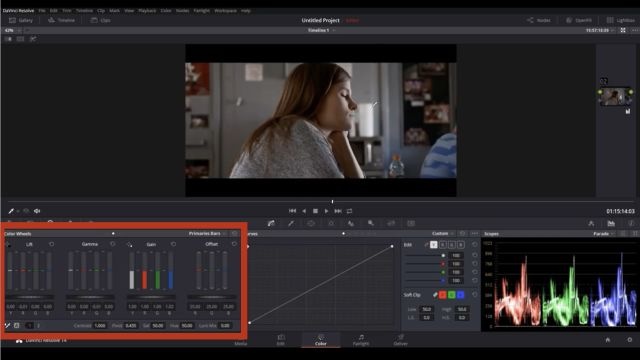Open scopes Parade type dropdown

[603, 233]
